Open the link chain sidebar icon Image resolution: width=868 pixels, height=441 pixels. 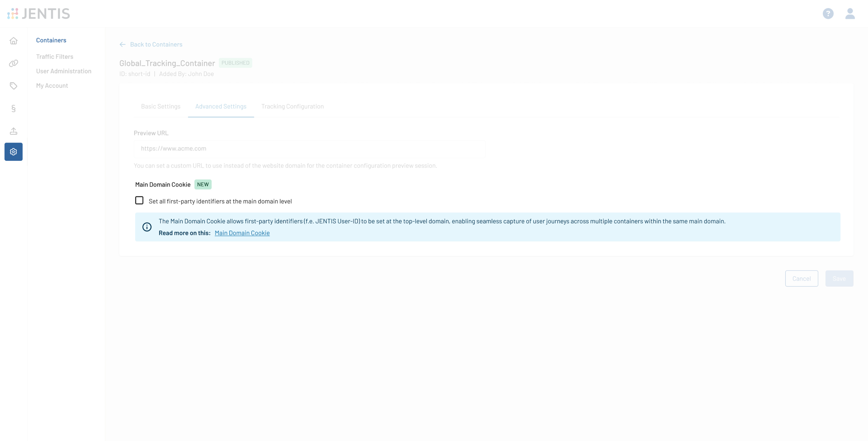click(14, 63)
